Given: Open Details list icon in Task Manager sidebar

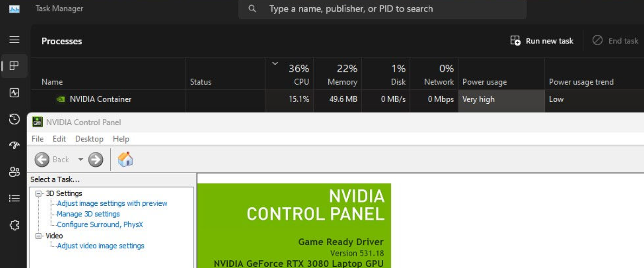Looking at the screenshot, I should pyautogui.click(x=14, y=198).
